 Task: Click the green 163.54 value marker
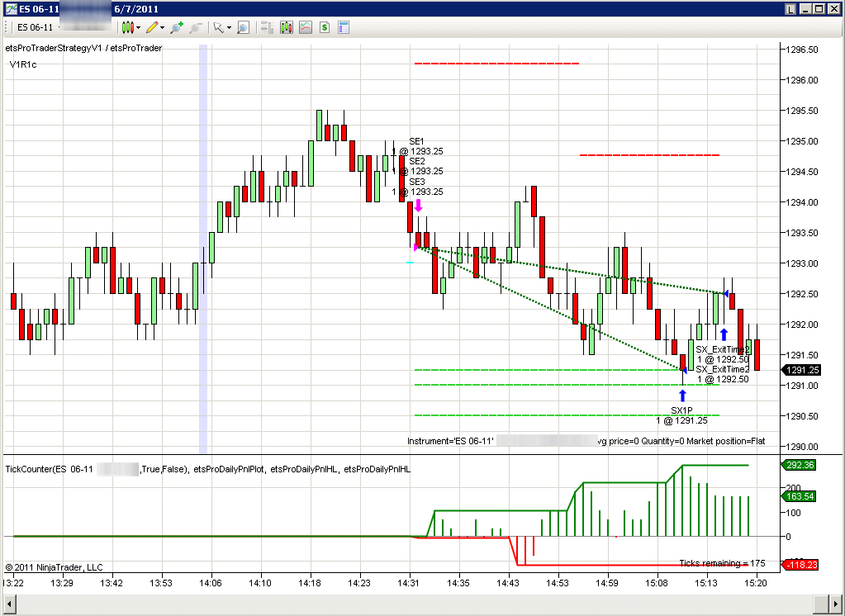click(800, 495)
